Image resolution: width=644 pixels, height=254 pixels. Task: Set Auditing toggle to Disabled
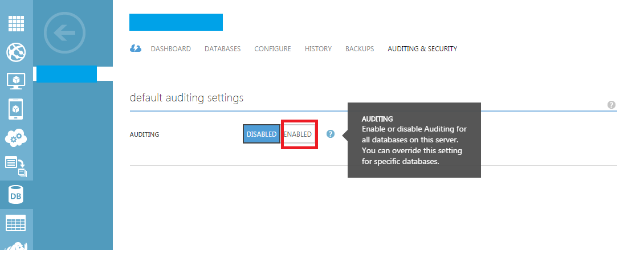point(262,134)
